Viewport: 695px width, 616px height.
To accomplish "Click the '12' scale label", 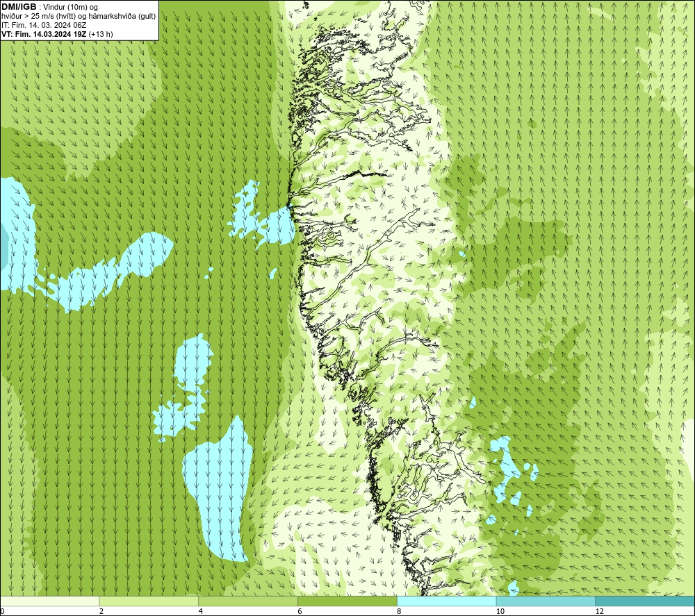I will 600,612.
